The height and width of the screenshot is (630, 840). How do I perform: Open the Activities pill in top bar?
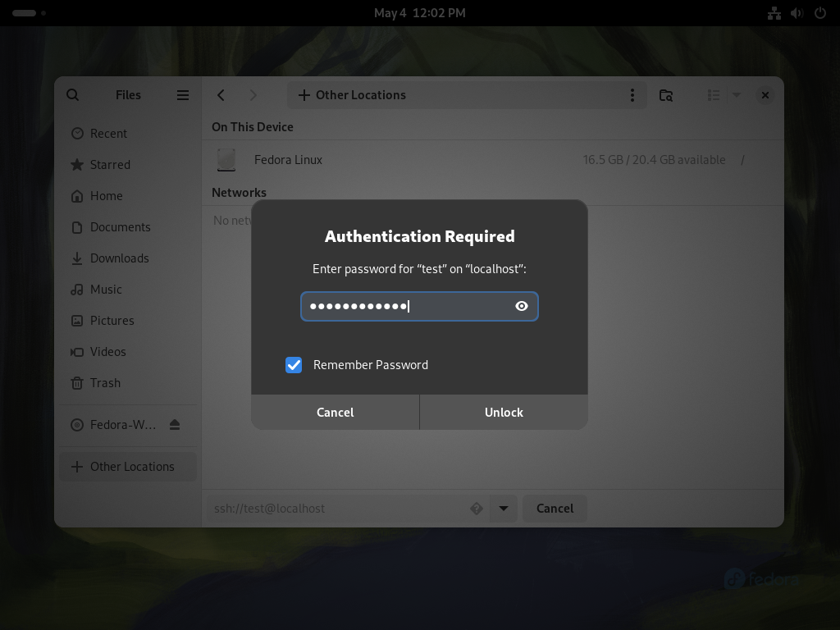click(x=24, y=13)
